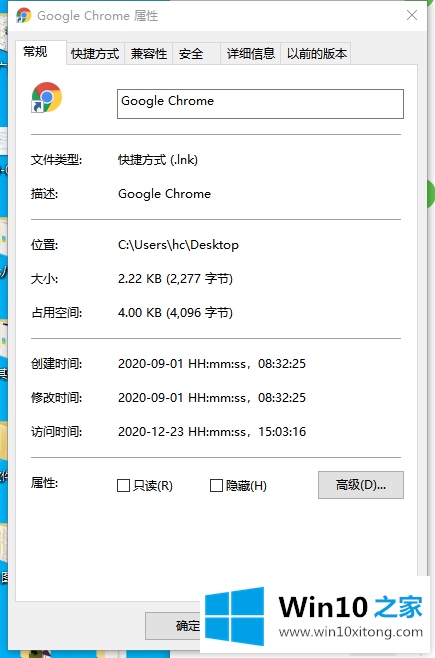Click the 修改时间 value 2020-09-01 08:32:25
Screen dimensions: 435x658
[212, 397]
